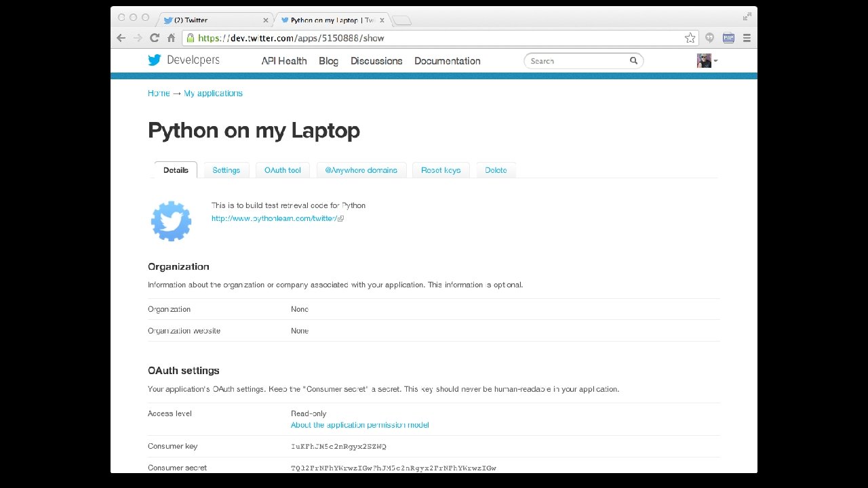Open "About the application permission model" link
This screenshot has height=488, width=868.
click(x=360, y=425)
